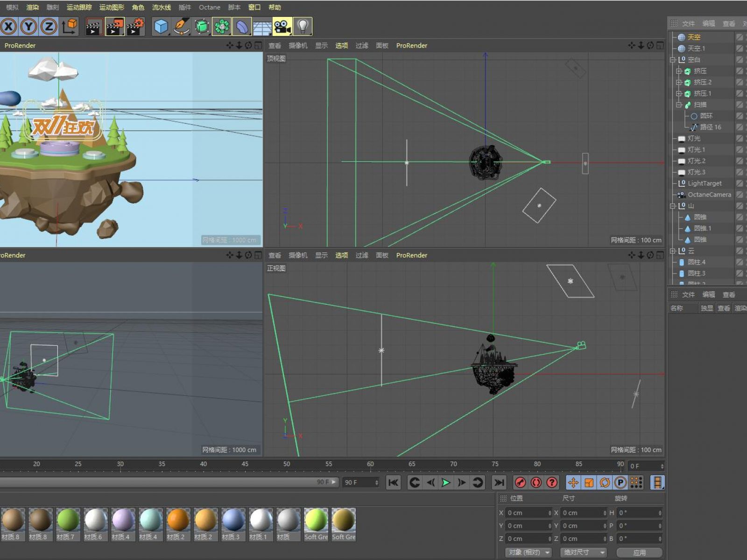Toggle rotation keyframe recording icon
Viewport: 747px width, 560px height.
(x=605, y=483)
